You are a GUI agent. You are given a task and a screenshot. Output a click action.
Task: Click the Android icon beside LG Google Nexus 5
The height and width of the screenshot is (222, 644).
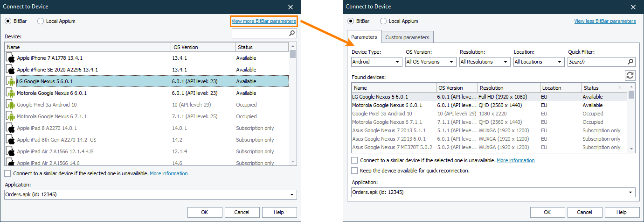coord(11,81)
